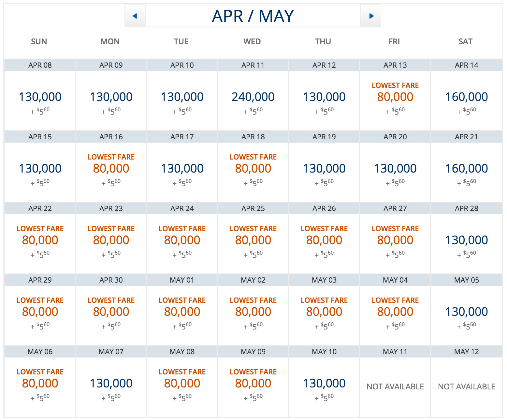
Task: Choose the May 04 lowest fare
Action: pyautogui.click(x=395, y=312)
